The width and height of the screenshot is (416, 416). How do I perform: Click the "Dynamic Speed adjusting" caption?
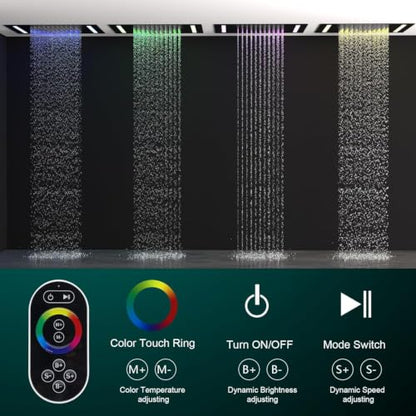[357, 395]
